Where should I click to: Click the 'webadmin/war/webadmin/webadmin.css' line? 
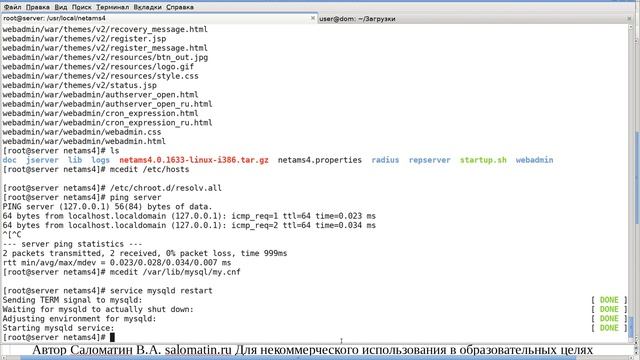pyautogui.click(x=82, y=132)
